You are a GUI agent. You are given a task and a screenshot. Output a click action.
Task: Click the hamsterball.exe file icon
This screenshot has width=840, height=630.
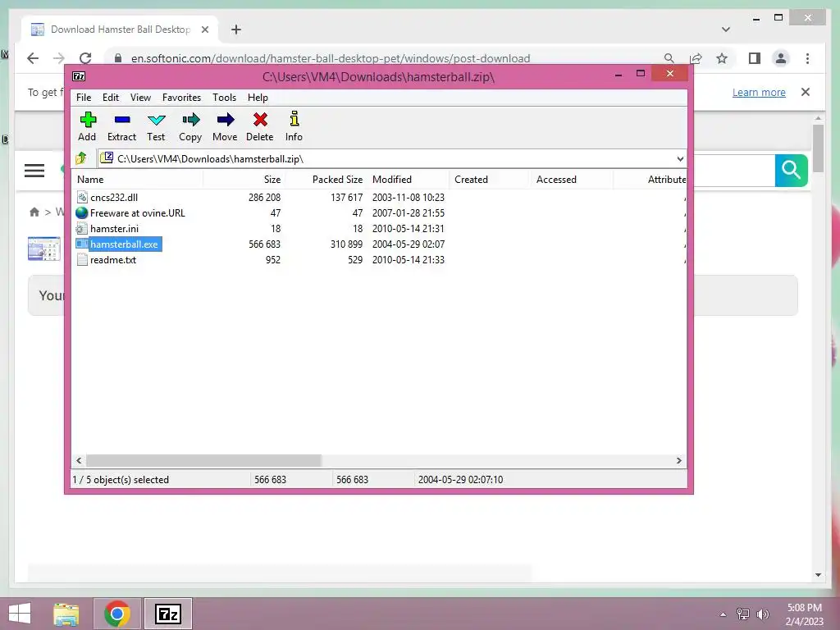pyautogui.click(x=82, y=244)
